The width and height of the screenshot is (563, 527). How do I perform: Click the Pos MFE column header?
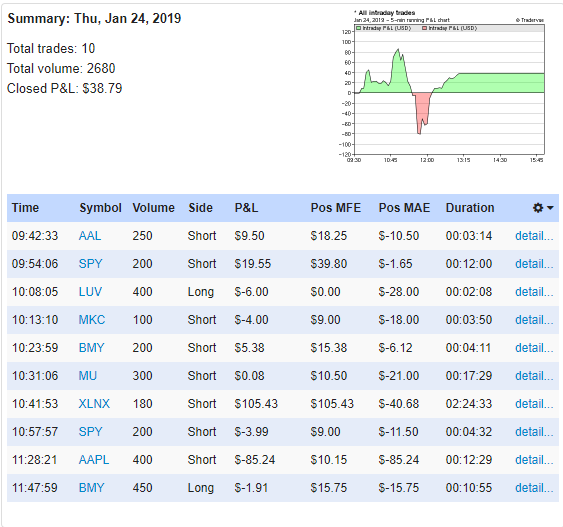tap(335, 207)
